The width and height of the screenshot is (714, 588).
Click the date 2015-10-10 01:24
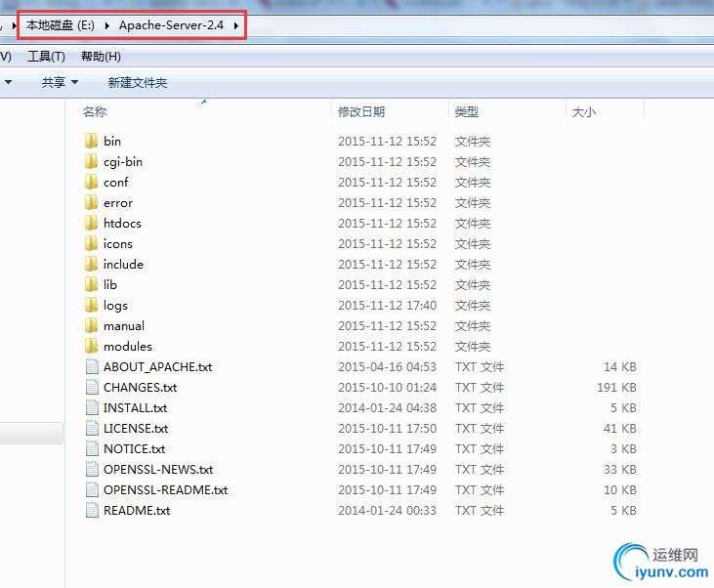(387, 388)
